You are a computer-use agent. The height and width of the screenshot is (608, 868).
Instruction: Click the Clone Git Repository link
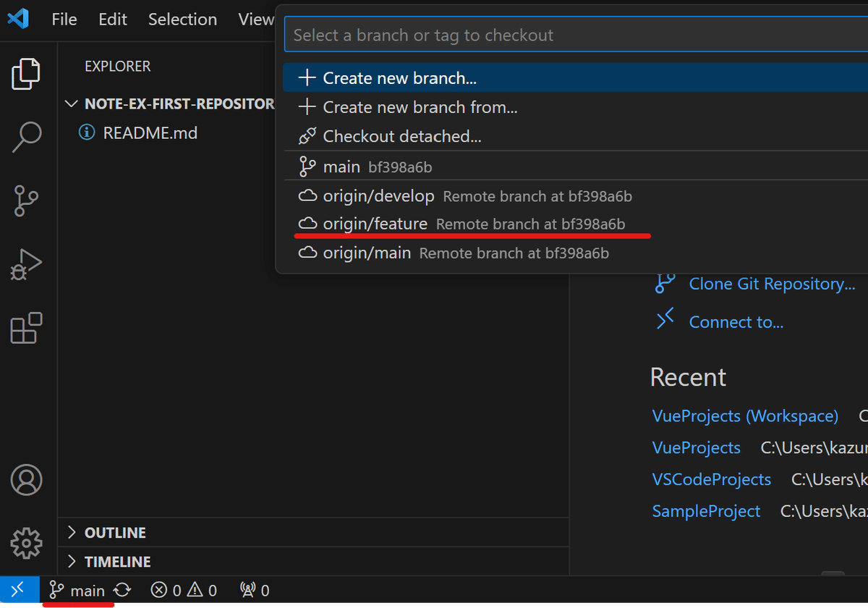772,284
